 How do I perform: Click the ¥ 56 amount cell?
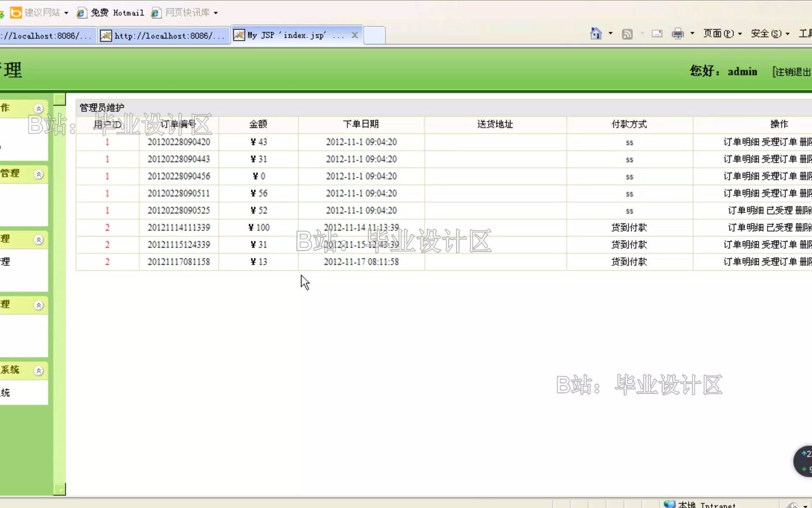[259, 193]
